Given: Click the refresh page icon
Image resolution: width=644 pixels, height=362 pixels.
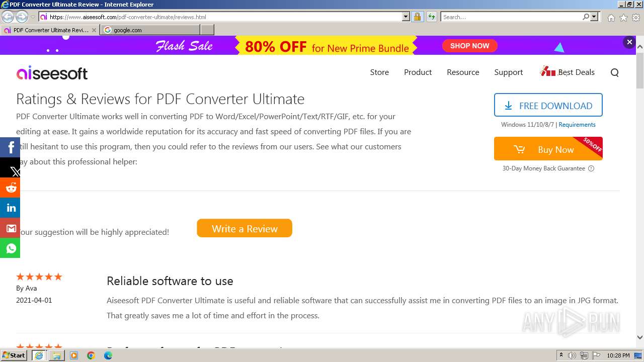Looking at the screenshot, I should (431, 17).
